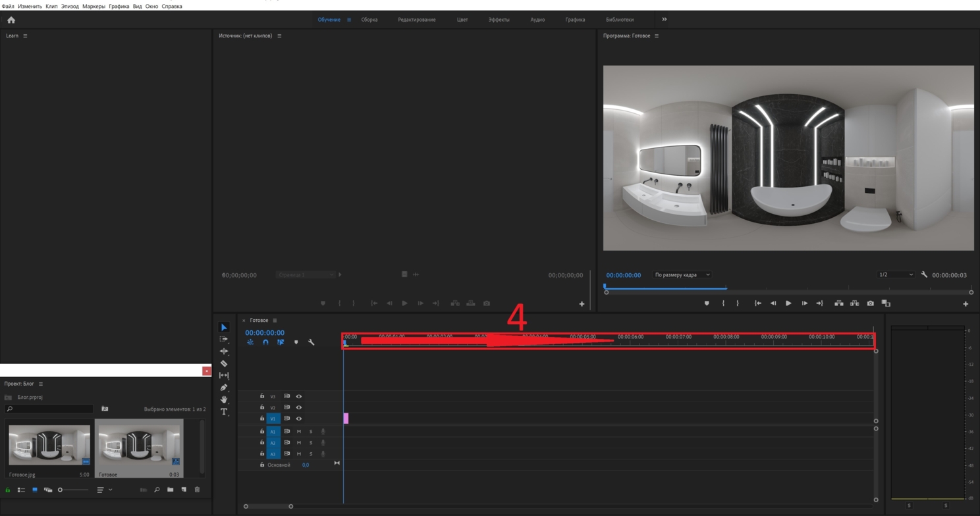Open the Справка menu
This screenshot has height=516, width=980.
pyautogui.click(x=172, y=6)
